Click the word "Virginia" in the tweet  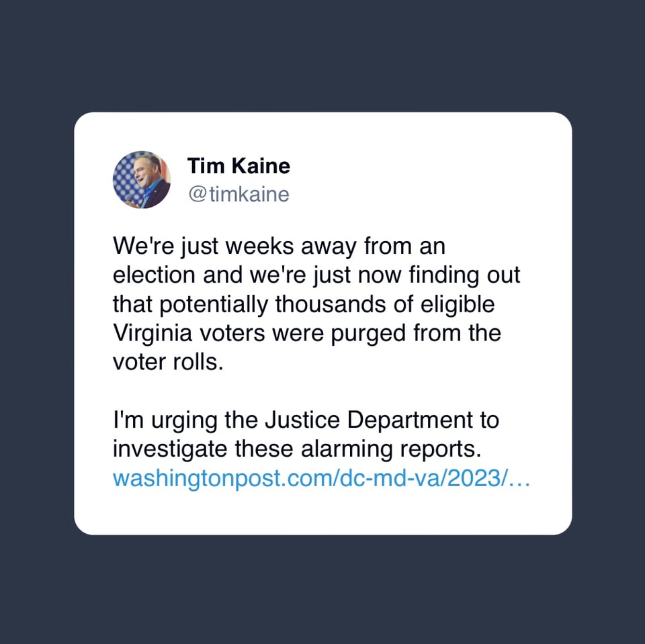[x=154, y=333]
